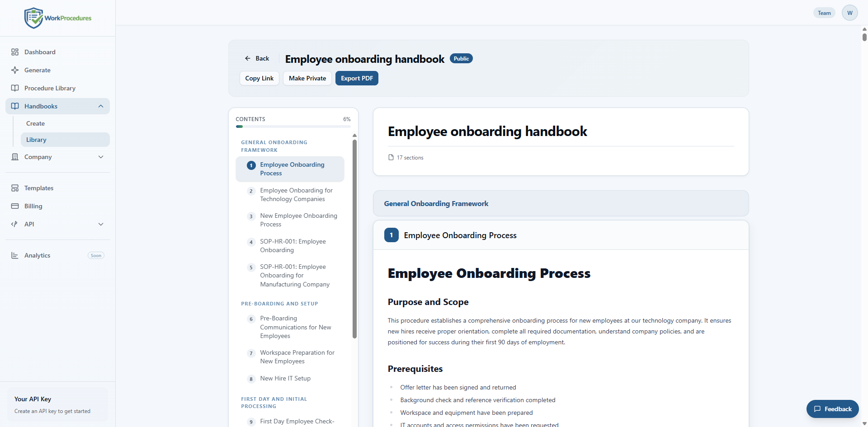Export the handbook as PDF
The width and height of the screenshot is (868, 427).
click(x=357, y=78)
